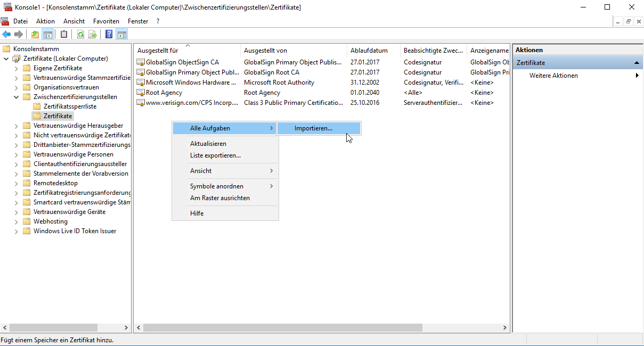Click the blue help toolbar icon

109,35
